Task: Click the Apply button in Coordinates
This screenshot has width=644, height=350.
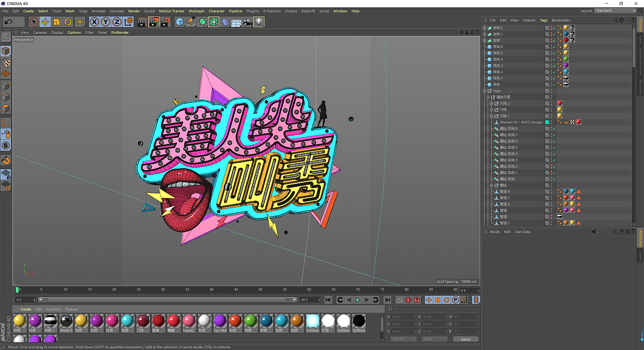Action: tap(466, 339)
